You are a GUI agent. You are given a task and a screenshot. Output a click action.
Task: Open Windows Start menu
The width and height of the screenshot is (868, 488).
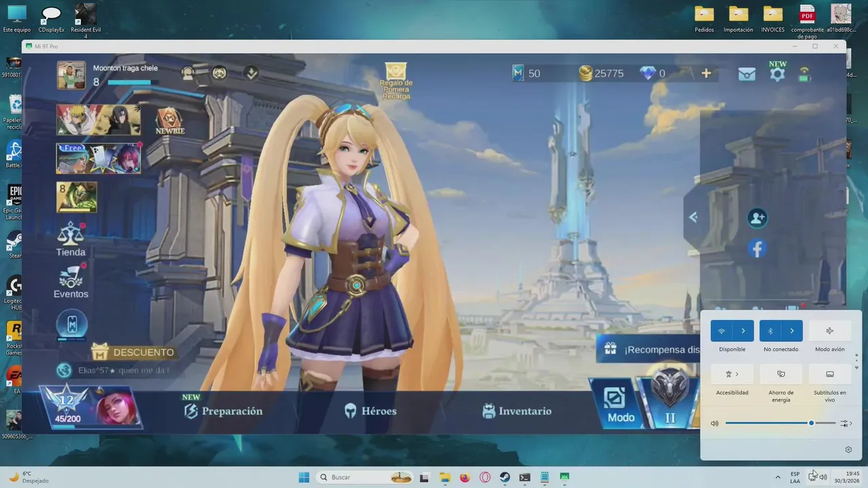(304, 477)
